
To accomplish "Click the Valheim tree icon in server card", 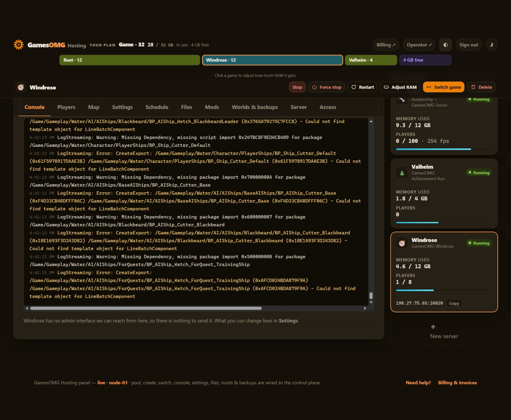I will click(402, 173).
